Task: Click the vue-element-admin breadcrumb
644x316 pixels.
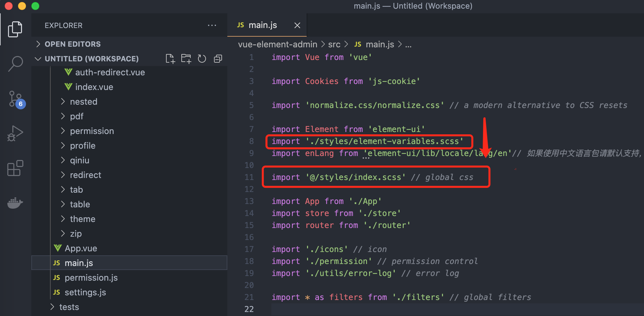Action: point(277,44)
